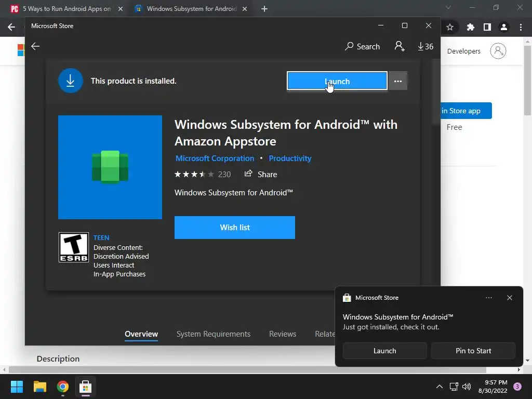Open File Explorer from taskbar
This screenshot has height=399, width=532.
click(39, 387)
